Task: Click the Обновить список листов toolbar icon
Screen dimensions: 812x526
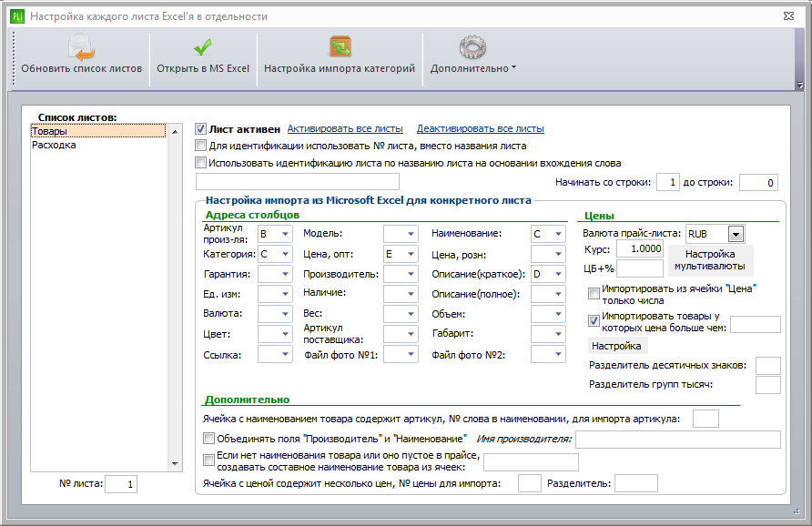Action: pos(81,47)
